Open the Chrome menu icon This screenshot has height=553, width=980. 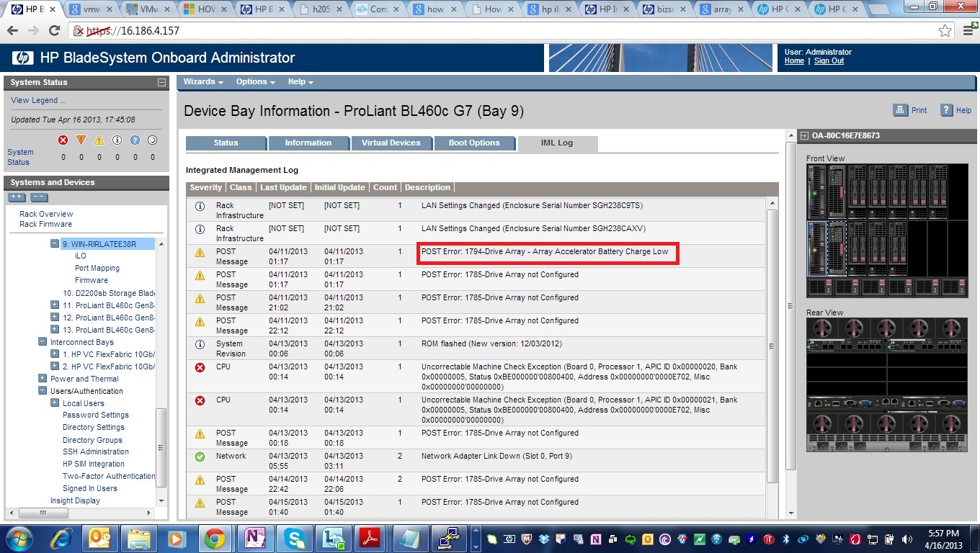968,31
